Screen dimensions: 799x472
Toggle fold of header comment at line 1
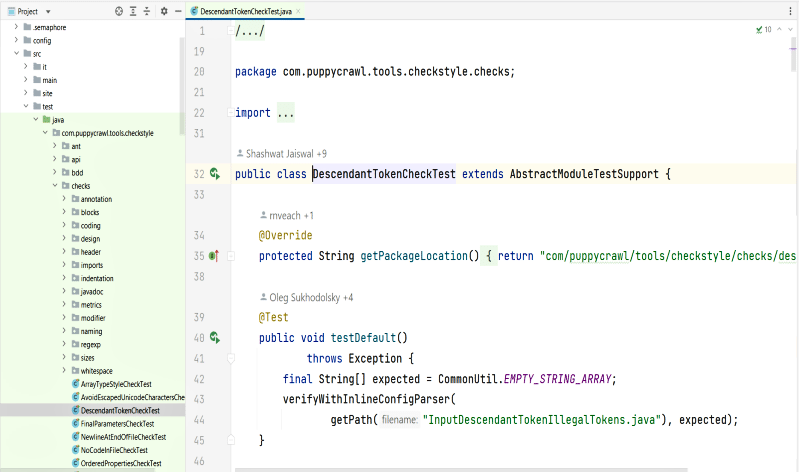(230, 31)
